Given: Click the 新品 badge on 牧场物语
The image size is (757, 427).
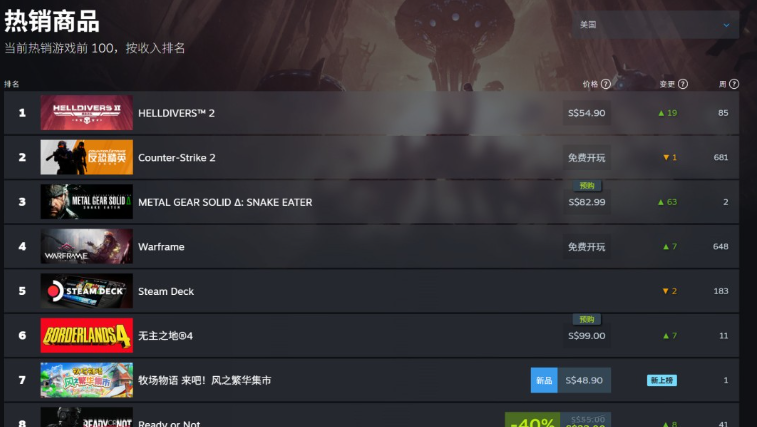Looking at the screenshot, I should click(x=544, y=380).
